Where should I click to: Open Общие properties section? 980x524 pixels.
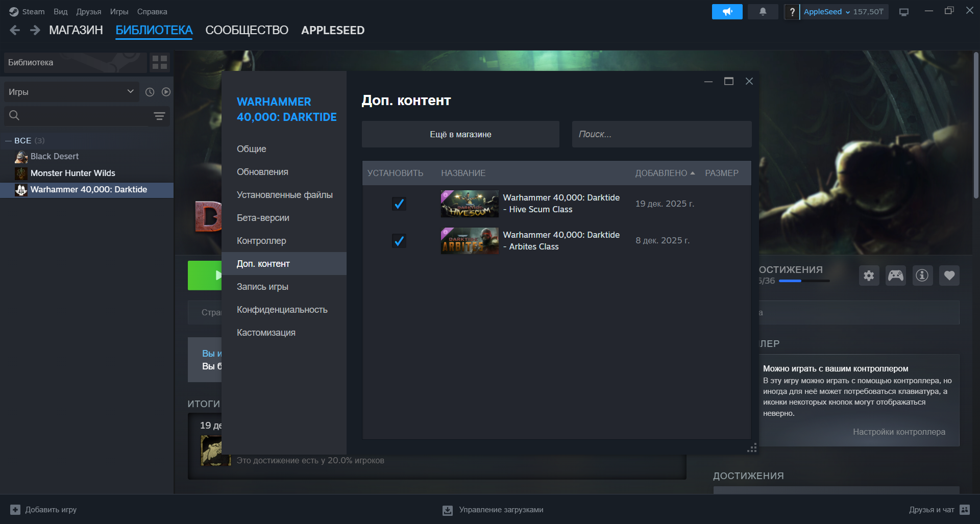(x=284, y=149)
